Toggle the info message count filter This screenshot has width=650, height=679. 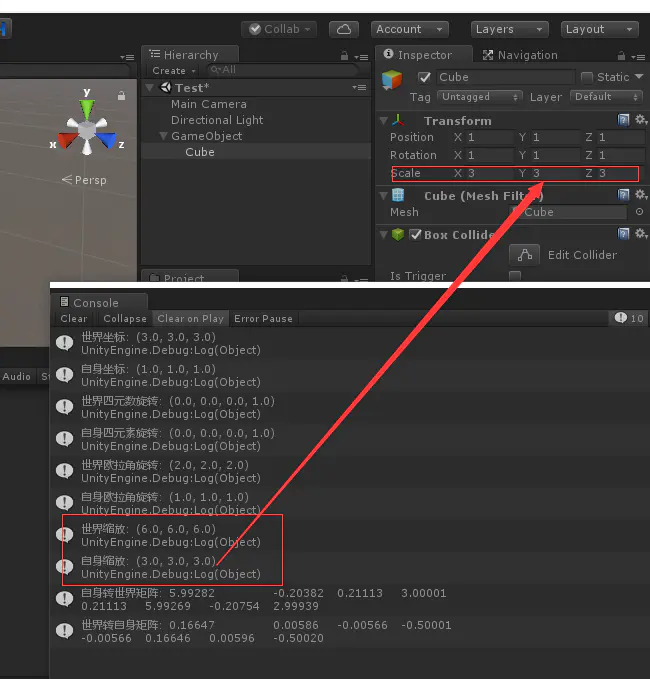click(x=629, y=318)
